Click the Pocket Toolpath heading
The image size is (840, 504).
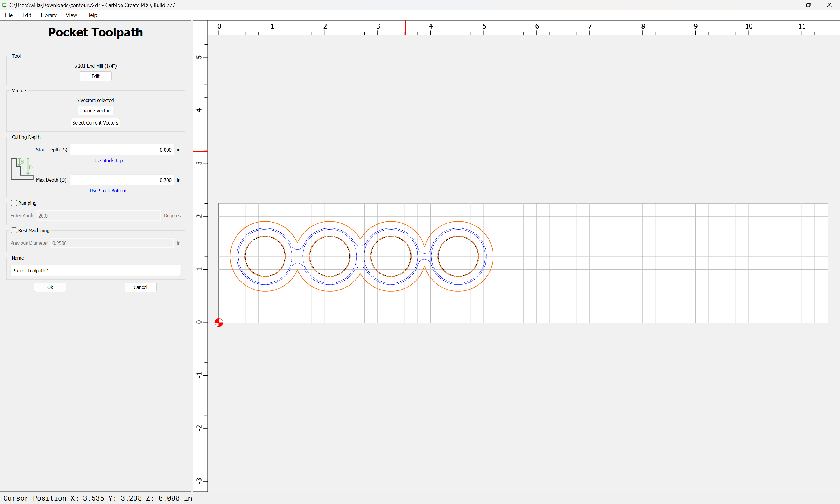coord(95,32)
